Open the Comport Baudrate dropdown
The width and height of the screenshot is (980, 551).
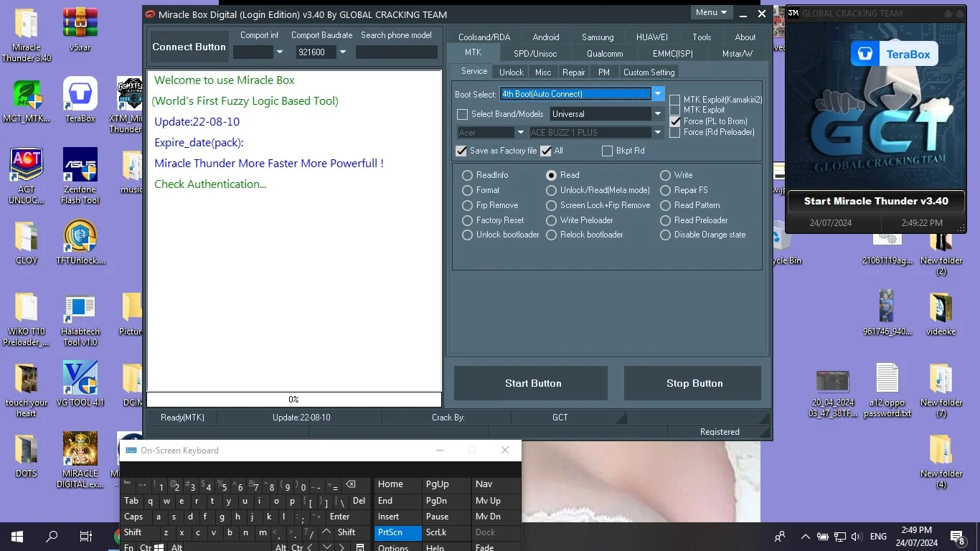click(x=343, y=52)
